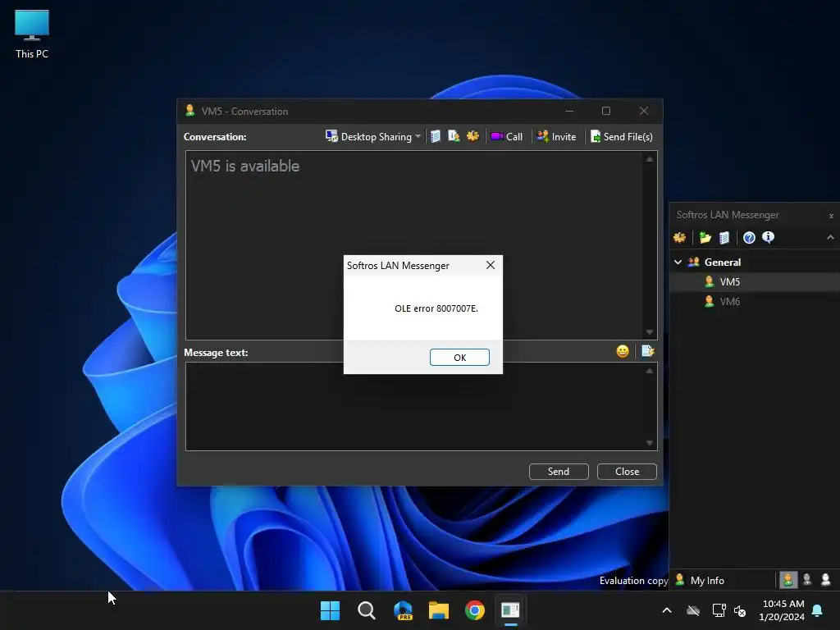Open the emoticon smiley picker
The image size is (840, 630).
623,351
